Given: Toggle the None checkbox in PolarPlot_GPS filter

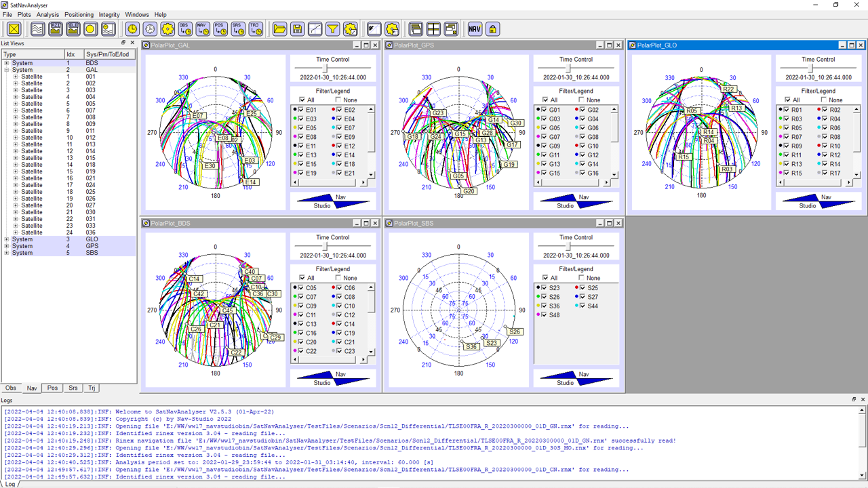Looking at the screenshot, I should pos(581,100).
